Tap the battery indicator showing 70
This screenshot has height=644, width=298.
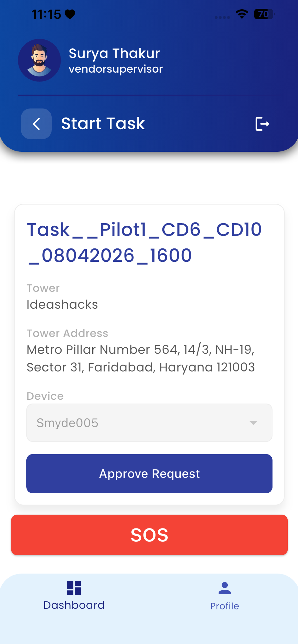tap(264, 14)
